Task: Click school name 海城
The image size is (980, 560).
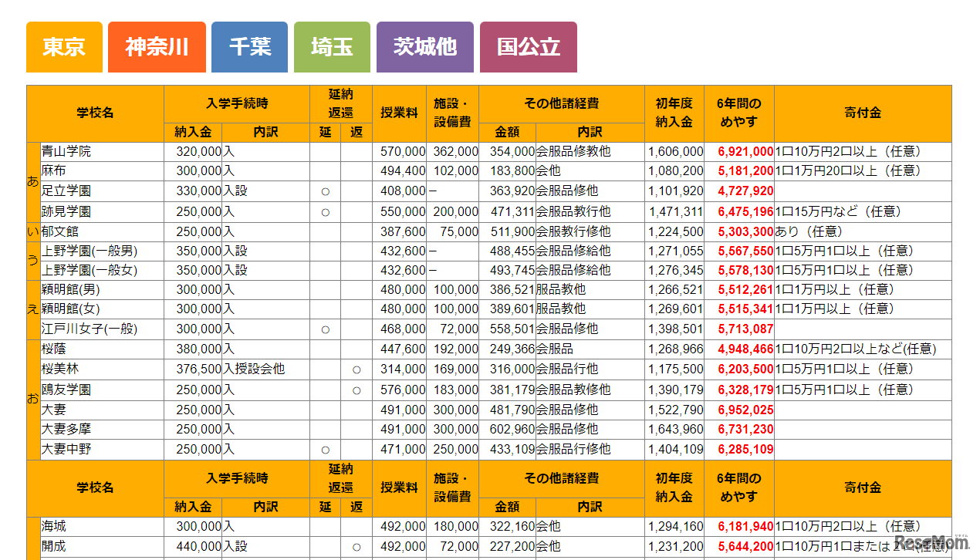Action: pyautogui.click(x=54, y=527)
